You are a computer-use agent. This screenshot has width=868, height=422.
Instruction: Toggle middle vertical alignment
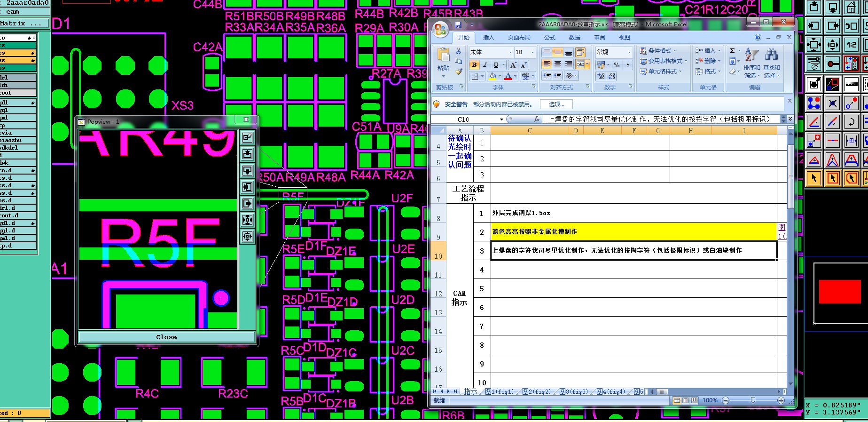click(558, 52)
